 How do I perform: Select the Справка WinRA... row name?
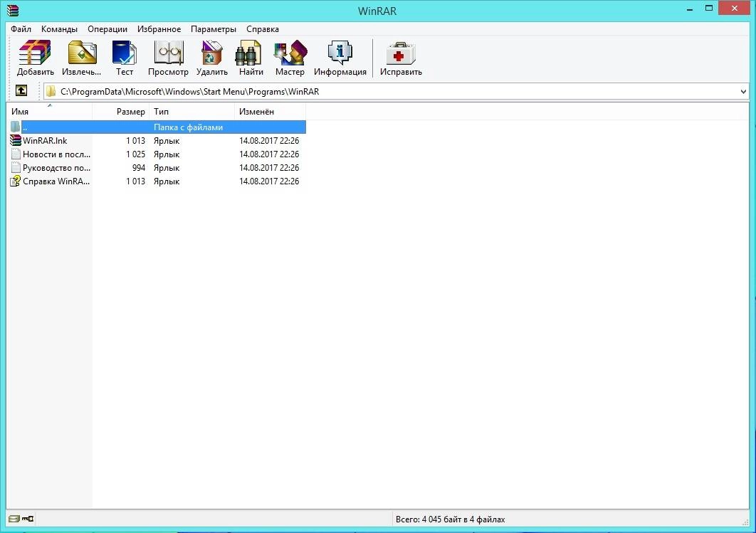[x=56, y=181]
